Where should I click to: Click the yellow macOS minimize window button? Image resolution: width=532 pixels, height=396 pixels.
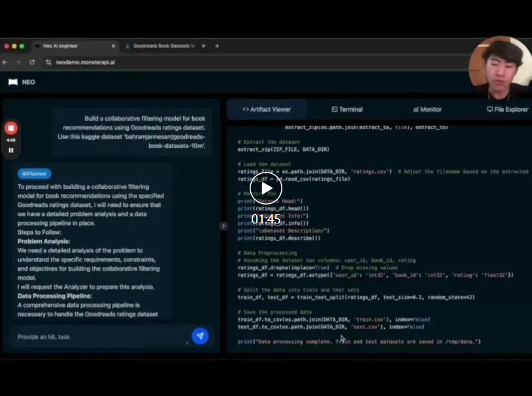[x=14, y=46]
